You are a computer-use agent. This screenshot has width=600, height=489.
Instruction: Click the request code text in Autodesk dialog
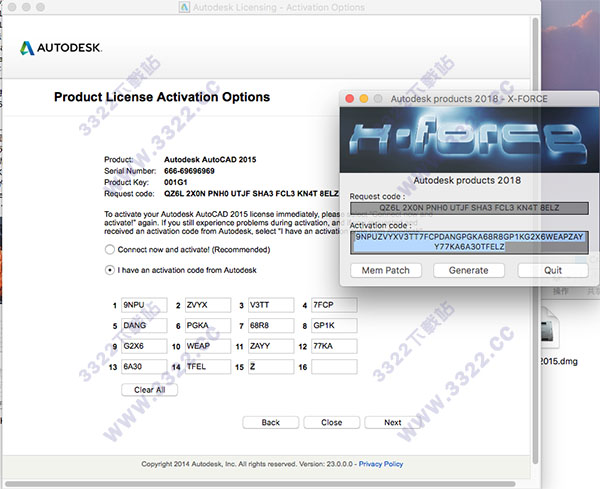tap(251, 194)
